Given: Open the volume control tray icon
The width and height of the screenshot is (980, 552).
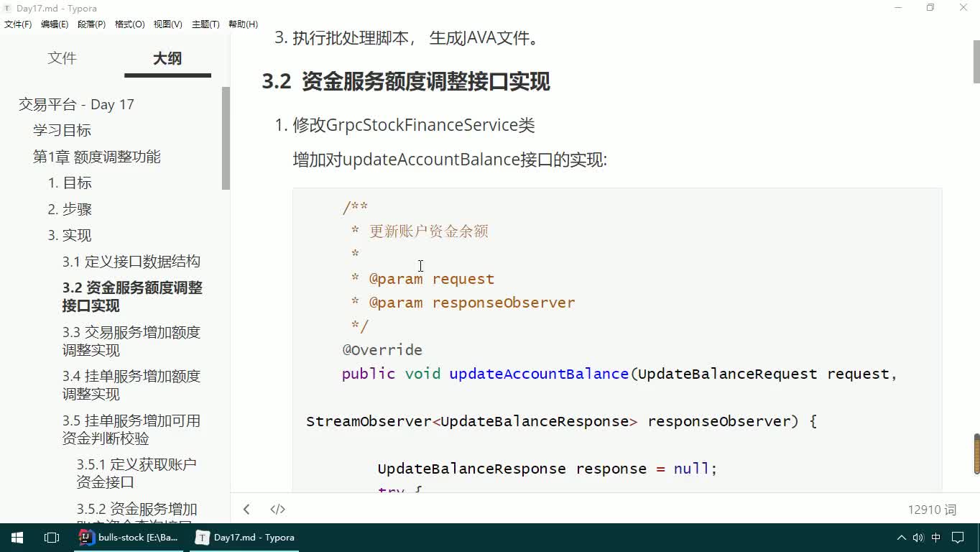Looking at the screenshot, I should coord(918,538).
